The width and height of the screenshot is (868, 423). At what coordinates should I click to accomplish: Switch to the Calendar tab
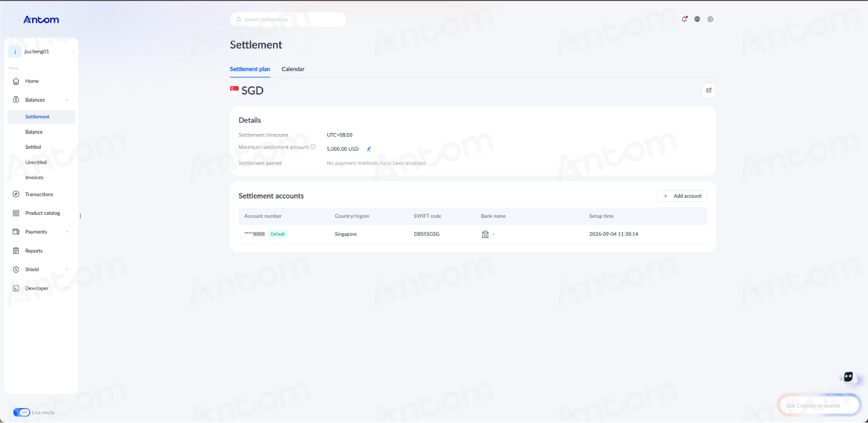pyautogui.click(x=293, y=69)
